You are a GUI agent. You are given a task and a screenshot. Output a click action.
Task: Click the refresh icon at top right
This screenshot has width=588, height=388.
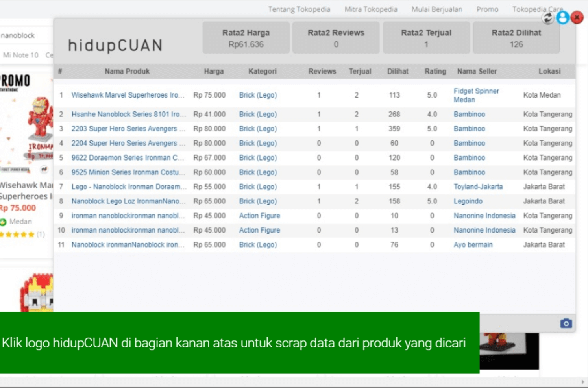pyautogui.click(x=548, y=18)
